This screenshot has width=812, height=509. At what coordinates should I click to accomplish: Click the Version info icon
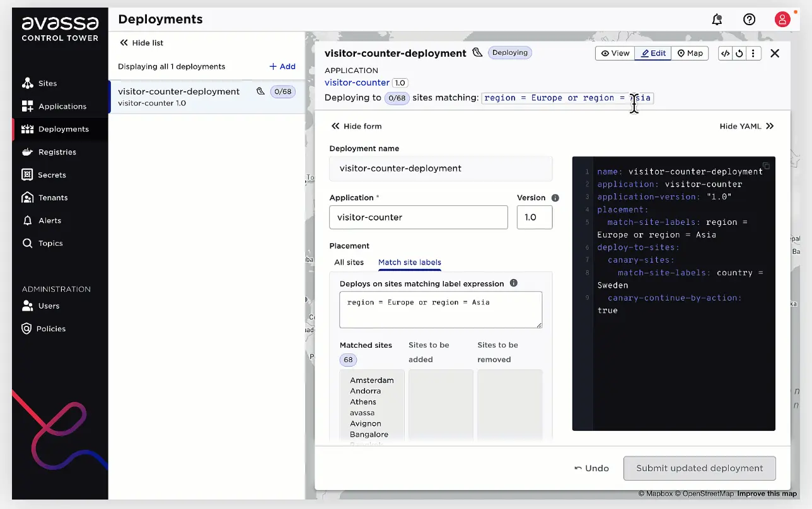click(x=555, y=198)
